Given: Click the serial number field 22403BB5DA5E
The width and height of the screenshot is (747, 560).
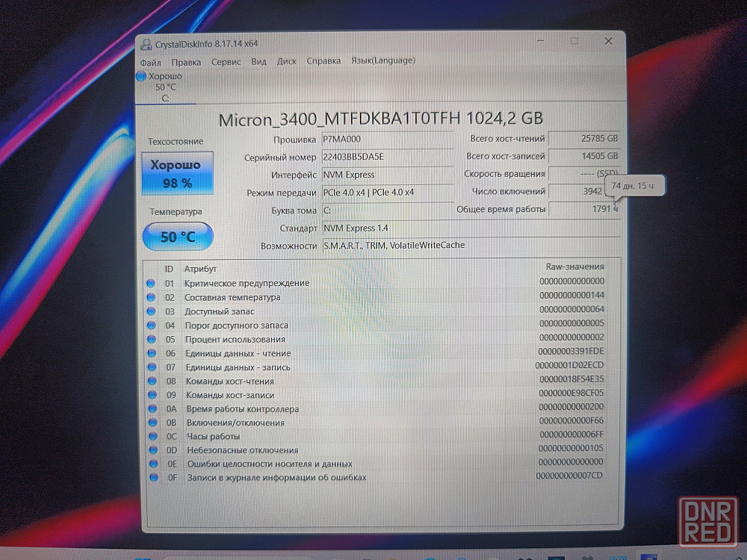Looking at the screenshot, I should pos(387,157).
